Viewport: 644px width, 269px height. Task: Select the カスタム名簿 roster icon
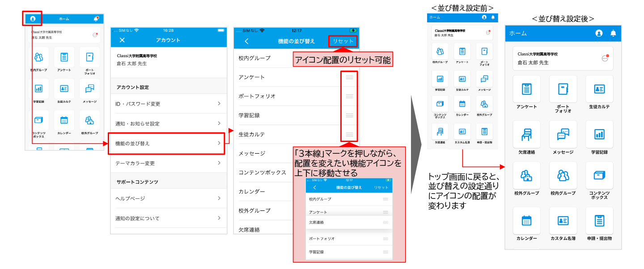(563, 220)
